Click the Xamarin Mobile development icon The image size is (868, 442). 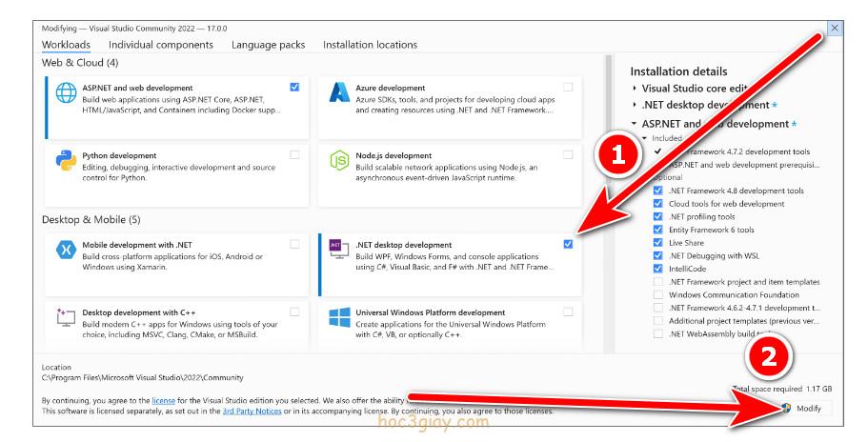(x=66, y=251)
